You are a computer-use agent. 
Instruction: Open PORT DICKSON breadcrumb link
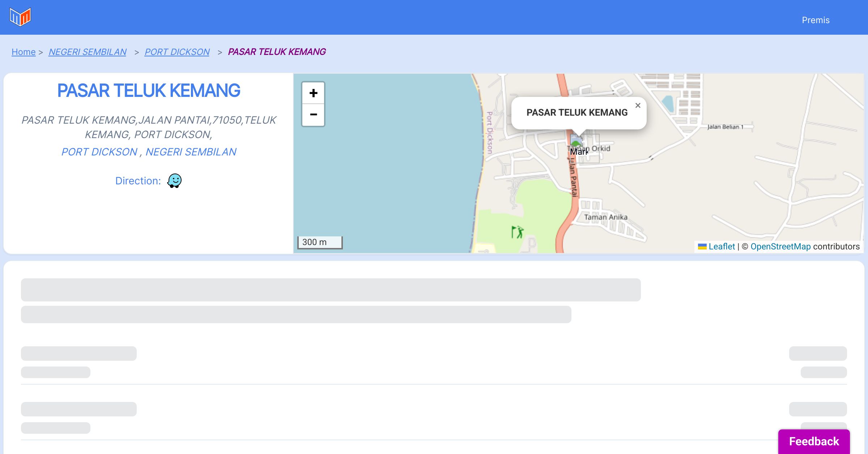(x=177, y=52)
